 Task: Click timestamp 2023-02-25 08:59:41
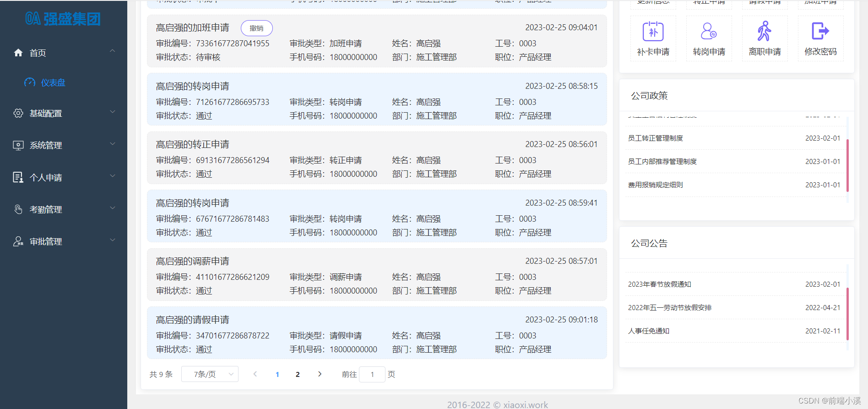coord(561,203)
